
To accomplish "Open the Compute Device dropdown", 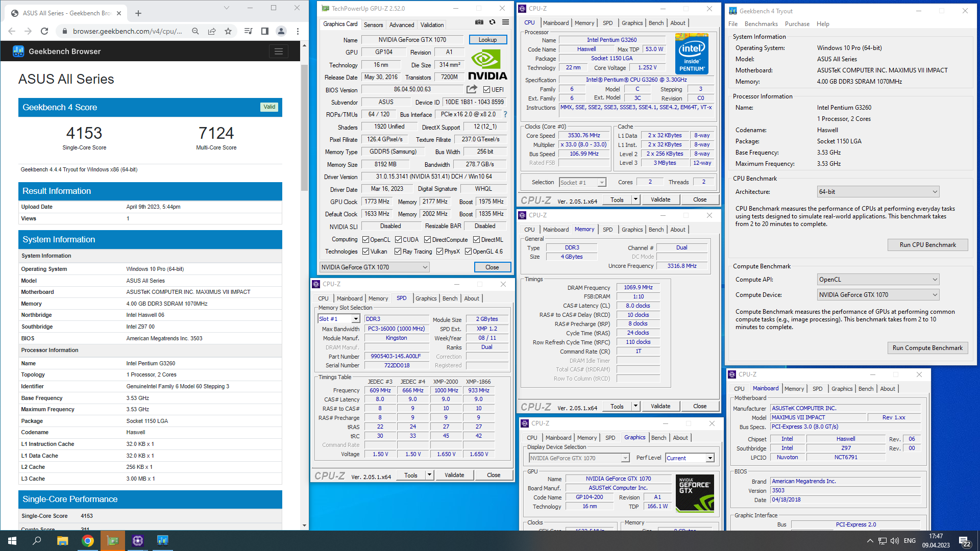I will pos(878,295).
